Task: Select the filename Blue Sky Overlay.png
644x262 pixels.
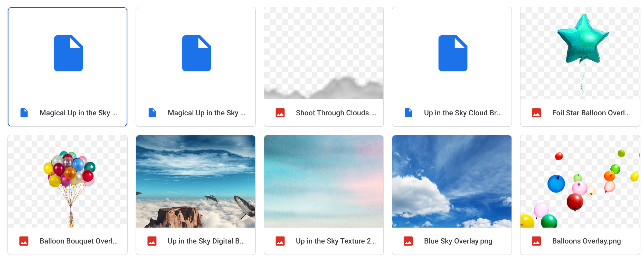Action: [x=458, y=241]
